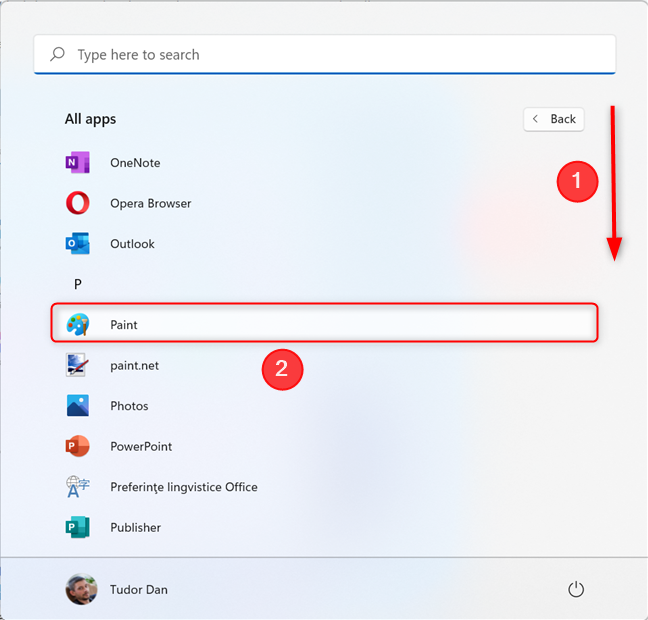648x620 pixels.
Task: Go back using the Back button
Action: (x=554, y=119)
